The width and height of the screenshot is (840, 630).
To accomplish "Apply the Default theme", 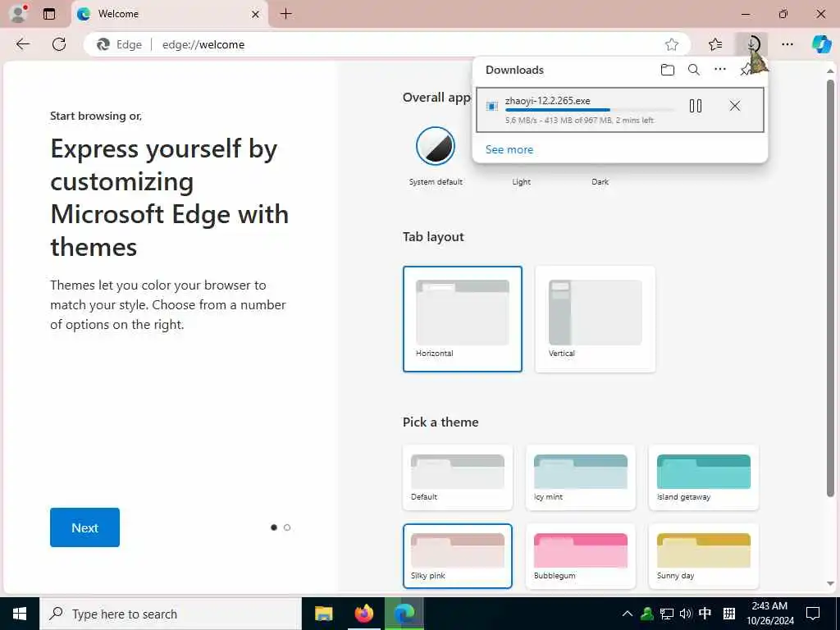I will [x=458, y=477].
